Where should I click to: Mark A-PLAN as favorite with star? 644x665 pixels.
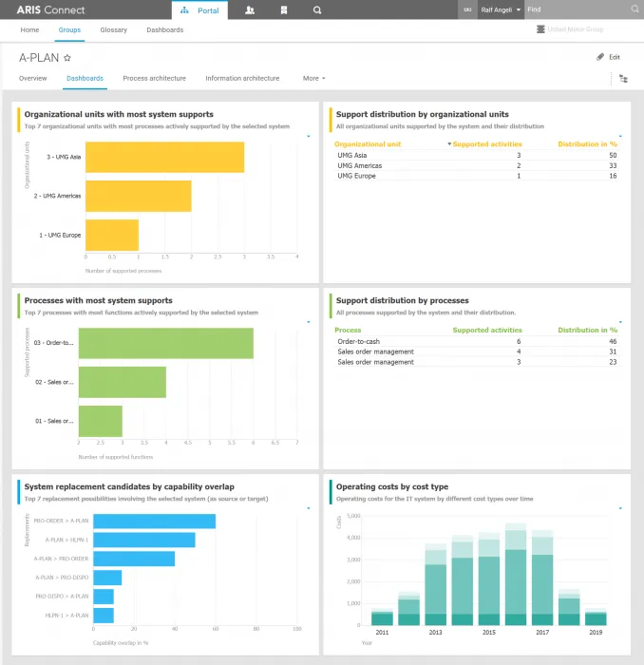click(x=67, y=58)
